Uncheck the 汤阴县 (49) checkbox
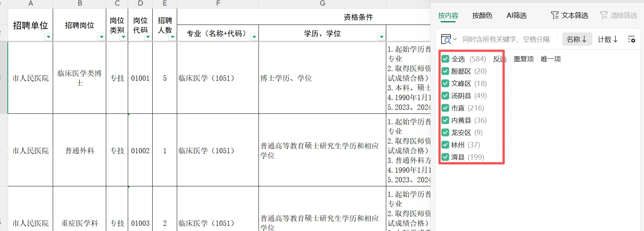The width and height of the screenshot is (644, 231). 445,96
